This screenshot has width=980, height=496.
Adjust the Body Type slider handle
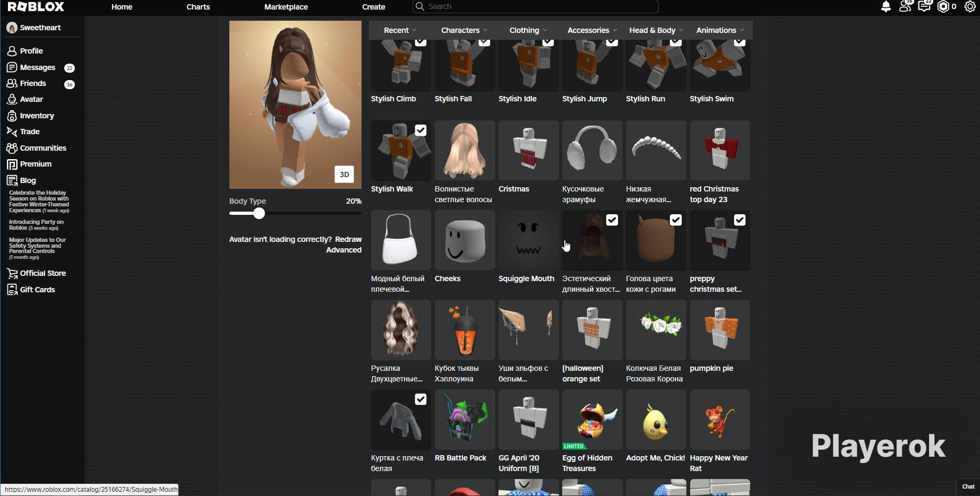(x=259, y=213)
